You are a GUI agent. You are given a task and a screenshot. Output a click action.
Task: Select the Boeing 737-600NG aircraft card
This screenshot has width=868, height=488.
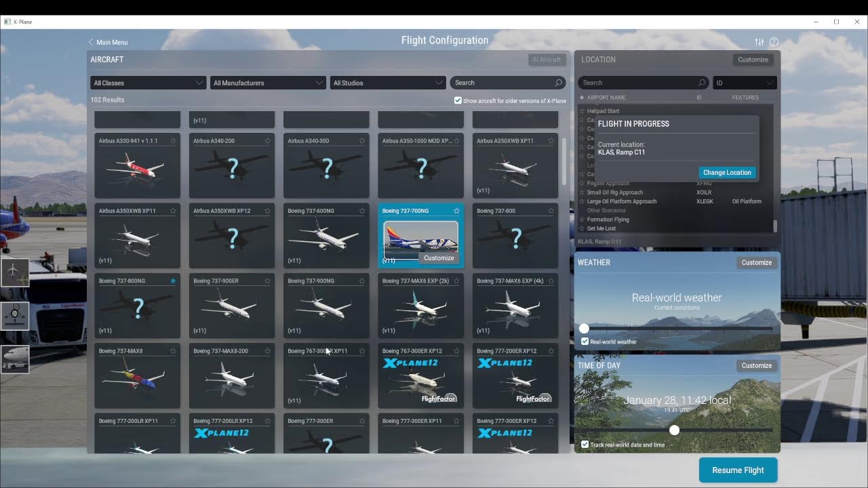[x=326, y=236]
